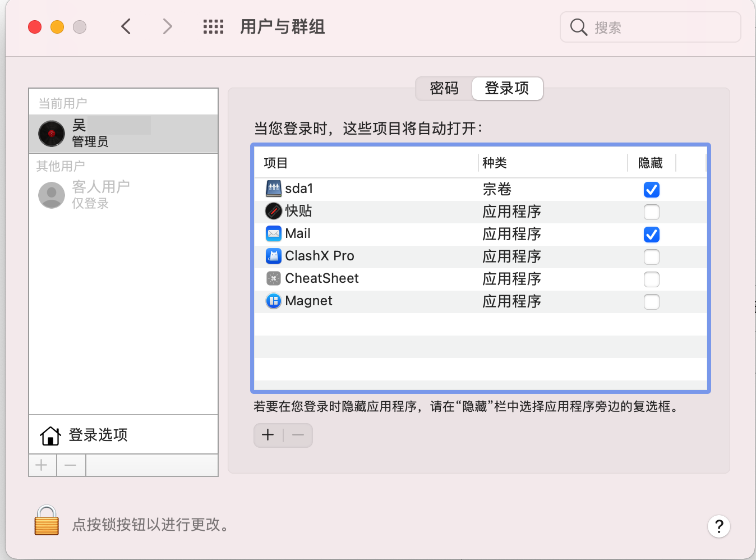Remove the login item with the minus button
756x560 pixels.
tap(298, 435)
